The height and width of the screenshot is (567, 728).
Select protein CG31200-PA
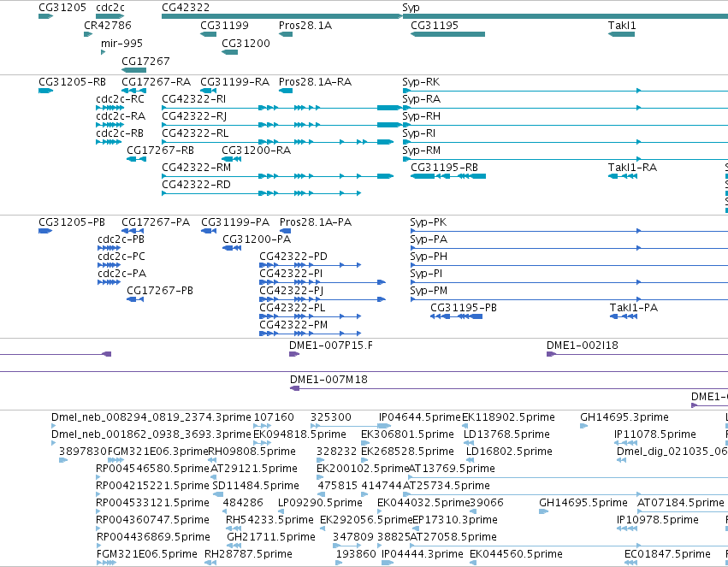click(x=257, y=239)
